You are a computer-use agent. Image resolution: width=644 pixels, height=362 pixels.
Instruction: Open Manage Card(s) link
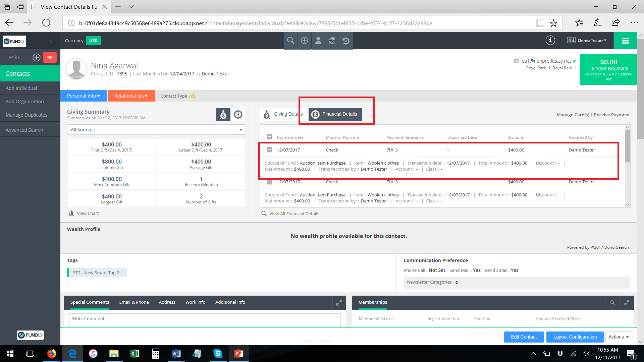click(573, 115)
